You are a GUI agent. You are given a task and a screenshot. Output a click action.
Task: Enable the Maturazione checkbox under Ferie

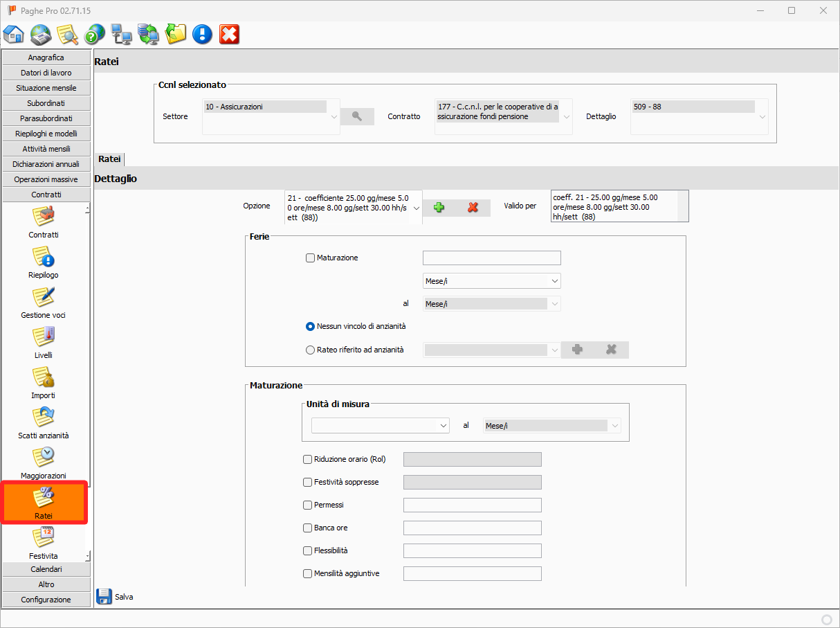[310, 258]
